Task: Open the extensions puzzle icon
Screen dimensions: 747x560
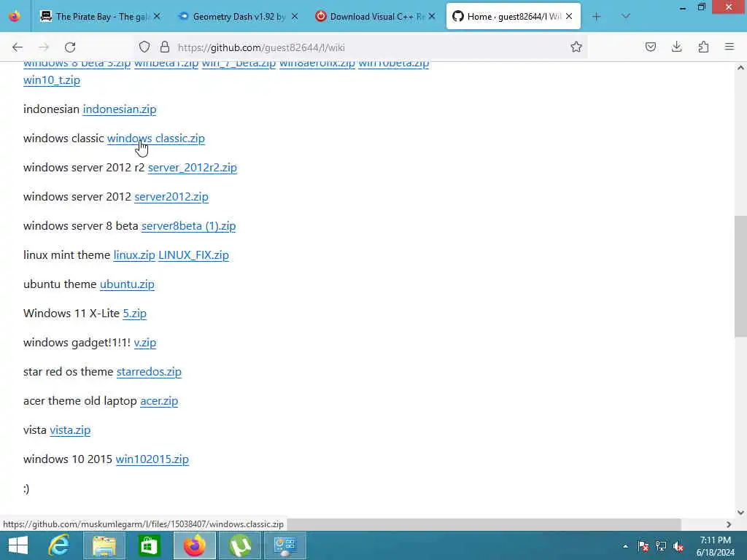Action: click(x=703, y=47)
